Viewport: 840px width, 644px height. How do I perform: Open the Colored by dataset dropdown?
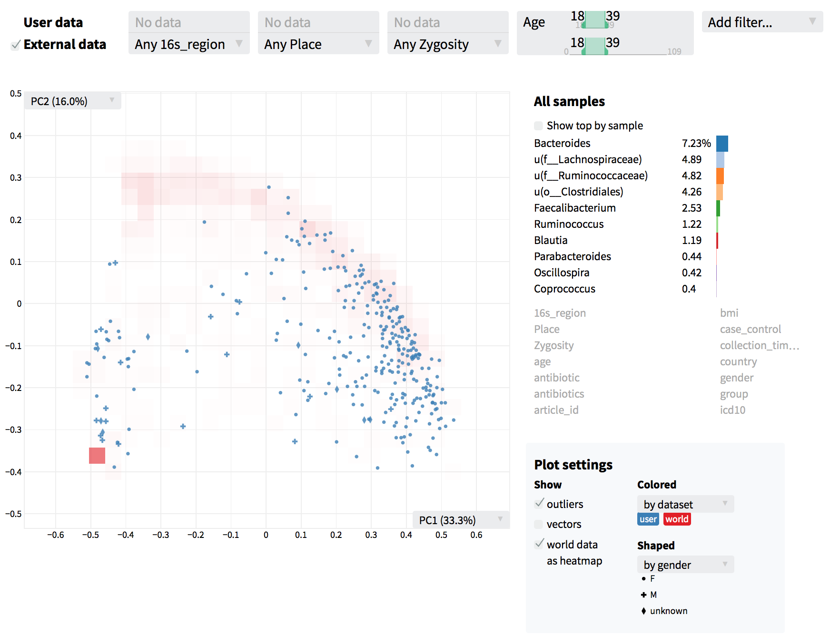[x=685, y=504]
